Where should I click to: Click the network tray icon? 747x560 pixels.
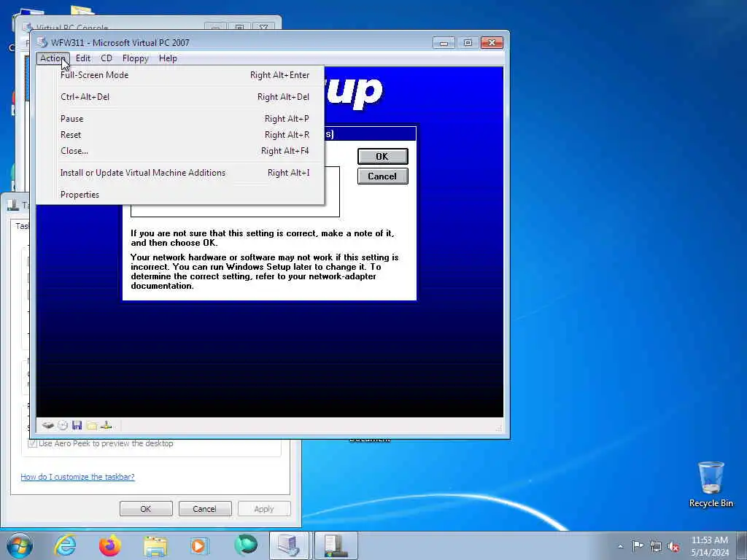pos(656,546)
